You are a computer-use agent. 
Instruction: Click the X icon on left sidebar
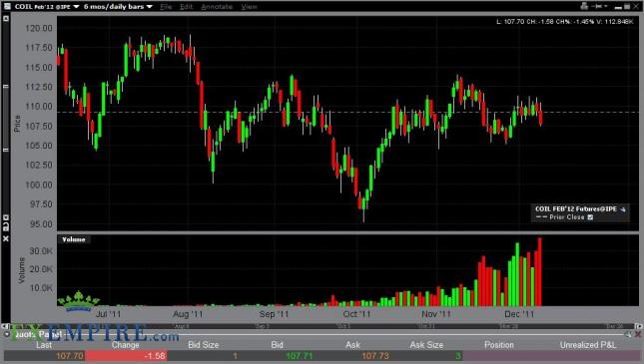pos(6,238)
